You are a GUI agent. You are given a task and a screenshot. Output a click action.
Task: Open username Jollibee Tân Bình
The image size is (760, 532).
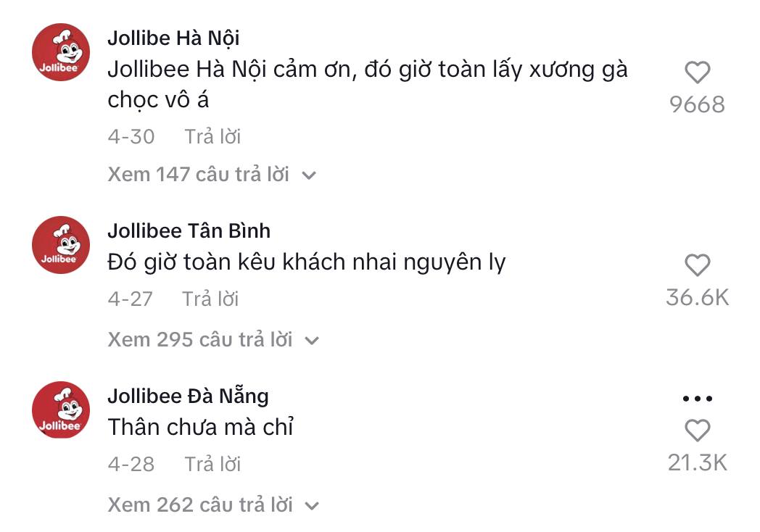tap(189, 230)
